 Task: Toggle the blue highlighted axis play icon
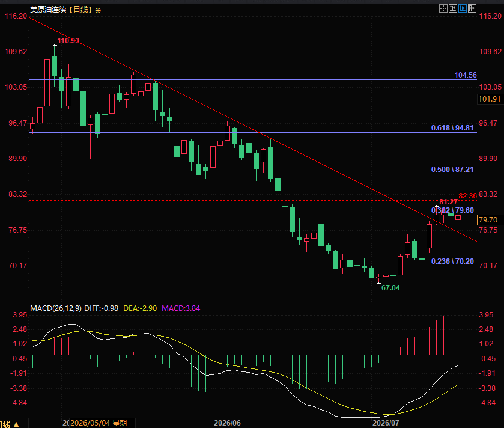[463, 8]
